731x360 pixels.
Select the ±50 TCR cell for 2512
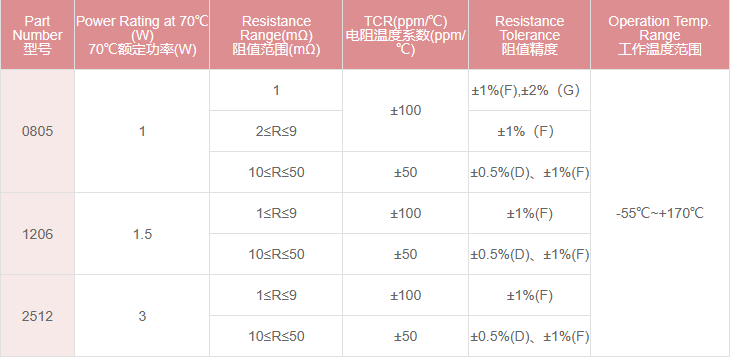(x=406, y=336)
